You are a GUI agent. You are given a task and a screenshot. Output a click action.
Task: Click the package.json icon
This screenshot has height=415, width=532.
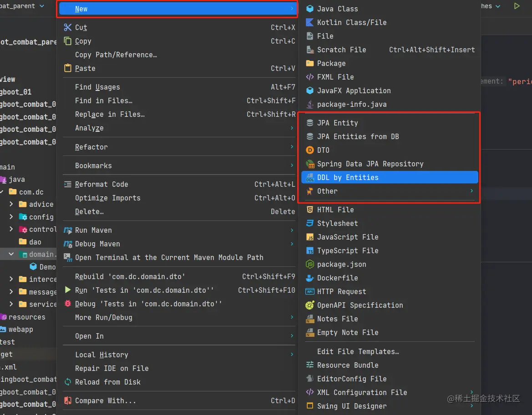click(x=310, y=264)
